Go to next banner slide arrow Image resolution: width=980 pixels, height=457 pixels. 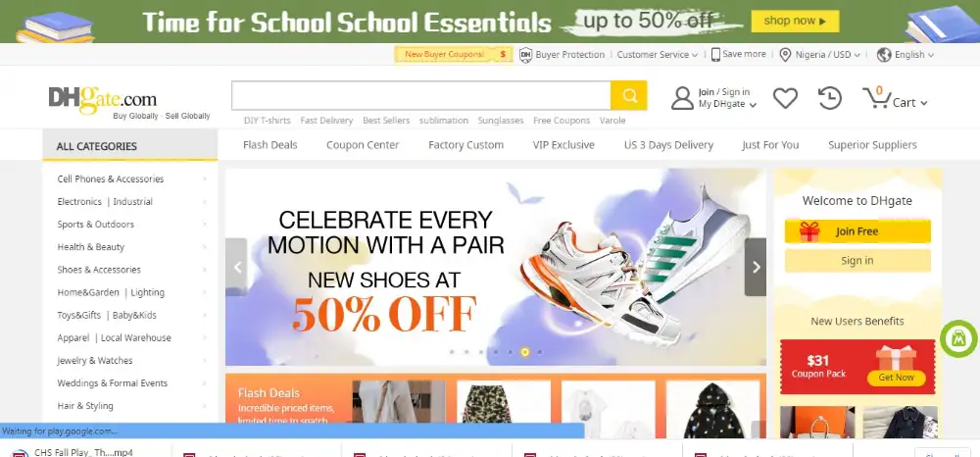(755, 267)
